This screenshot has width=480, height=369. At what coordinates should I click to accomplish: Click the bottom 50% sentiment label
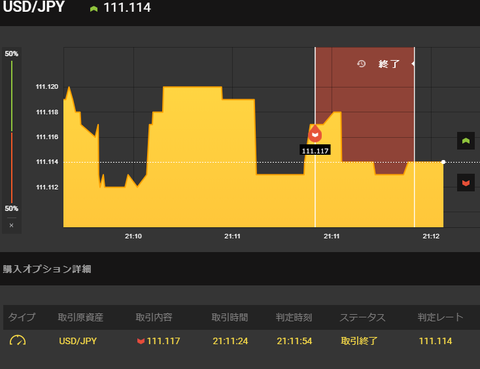[11, 209]
